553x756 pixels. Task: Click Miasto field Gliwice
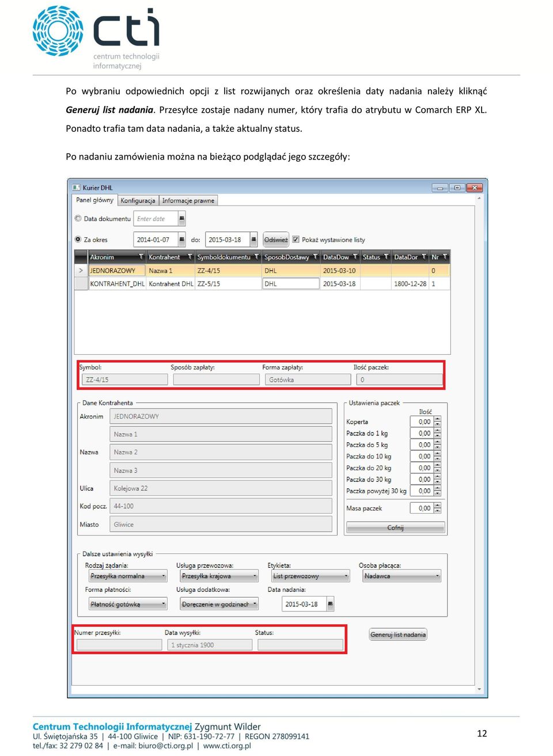(221, 525)
